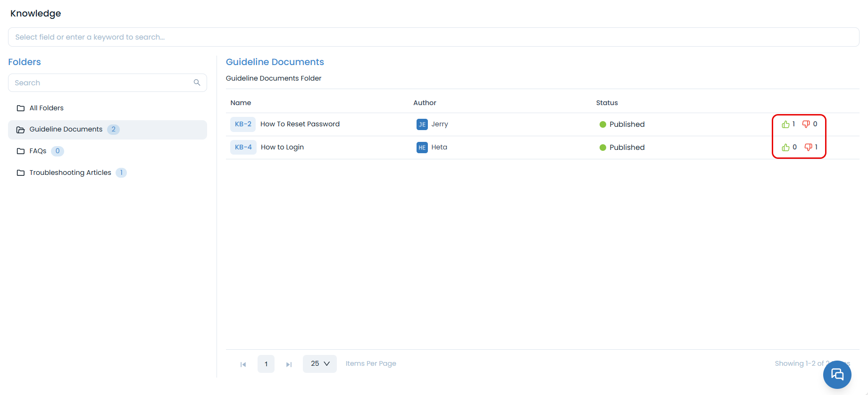Open the chat support bubble icon
This screenshot has width=868, height=395.
pos(837,375)
